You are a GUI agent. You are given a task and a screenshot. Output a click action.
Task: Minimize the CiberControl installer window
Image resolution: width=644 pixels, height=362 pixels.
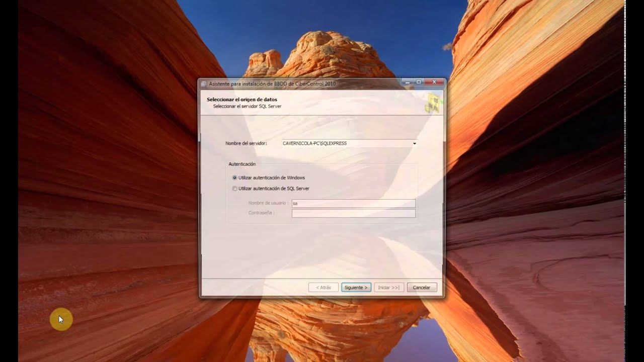click(x=408, y=82)
